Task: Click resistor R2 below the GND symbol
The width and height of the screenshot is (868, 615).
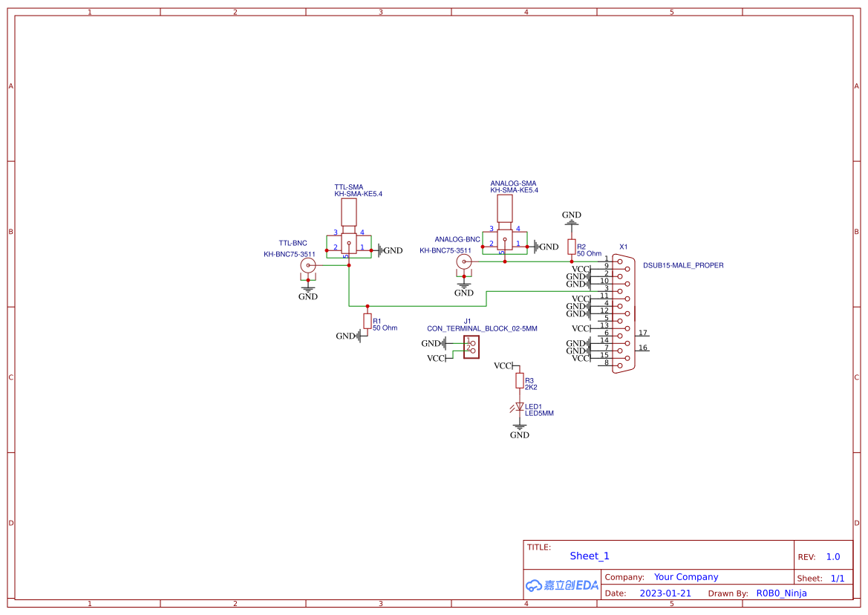Action: coord(570,247)
